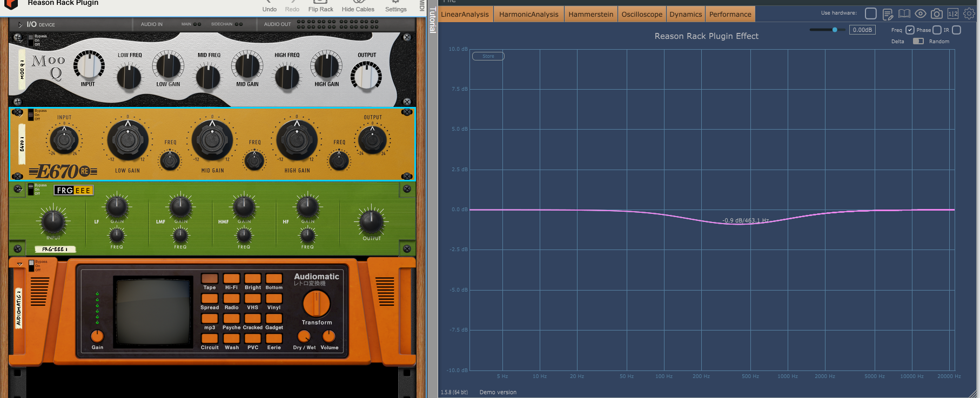The image size is (980, 398).
Task: Open the vertical Tutorial side tab
Action: coord(432,20)
